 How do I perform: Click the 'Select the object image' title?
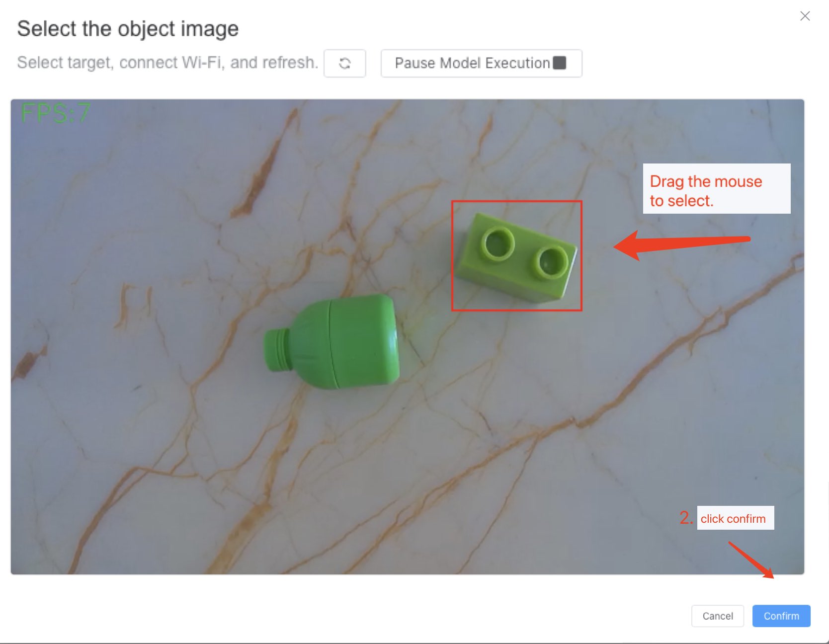coord(128,29)
